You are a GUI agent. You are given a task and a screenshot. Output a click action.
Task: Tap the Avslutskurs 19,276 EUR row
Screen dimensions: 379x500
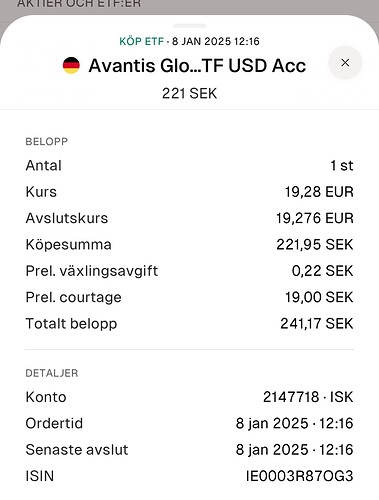[x=189, y=218]
